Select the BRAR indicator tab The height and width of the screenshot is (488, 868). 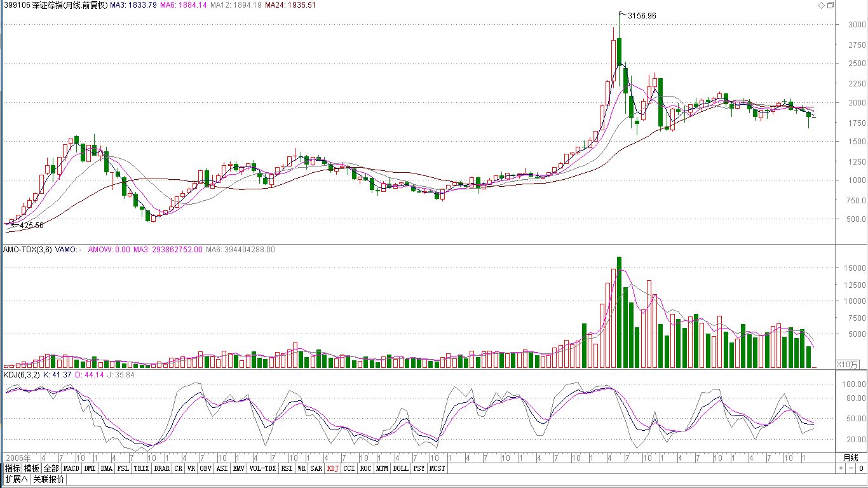point(162,468)
